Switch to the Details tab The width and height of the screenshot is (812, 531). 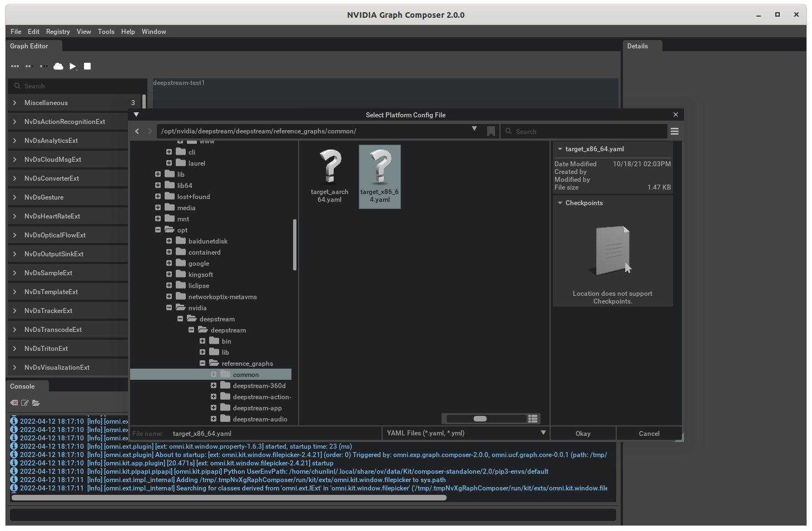(637, 46)
